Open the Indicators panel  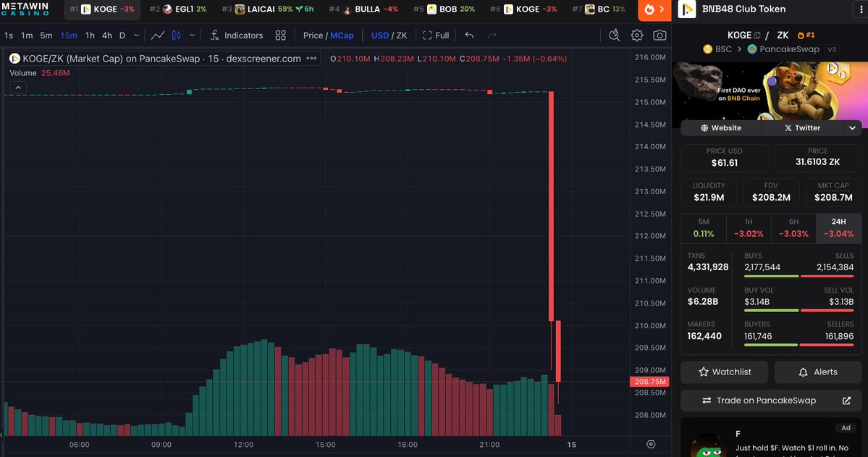pyautogui.click(x=237, y=35)
